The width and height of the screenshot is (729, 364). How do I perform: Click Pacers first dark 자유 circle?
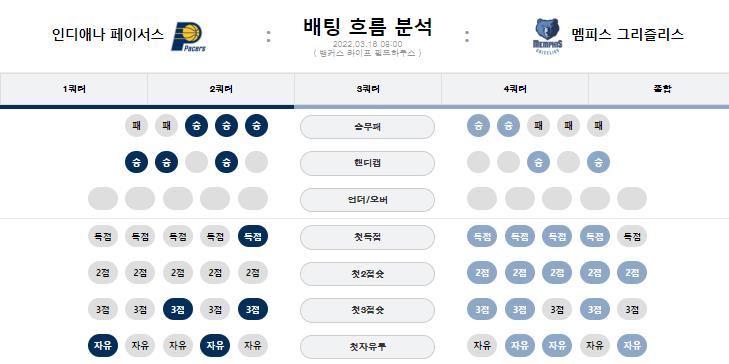point(103,345)
